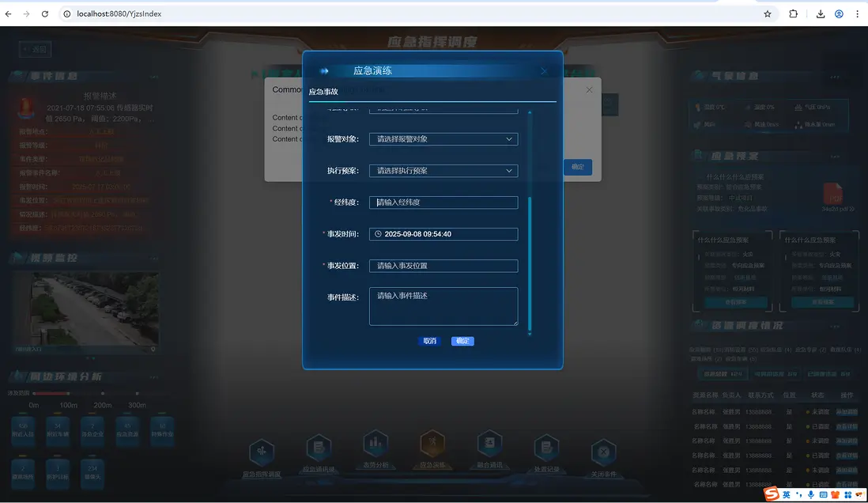Select the 应急事故 tab
This screenshot has width=868, height=503.
323,92
